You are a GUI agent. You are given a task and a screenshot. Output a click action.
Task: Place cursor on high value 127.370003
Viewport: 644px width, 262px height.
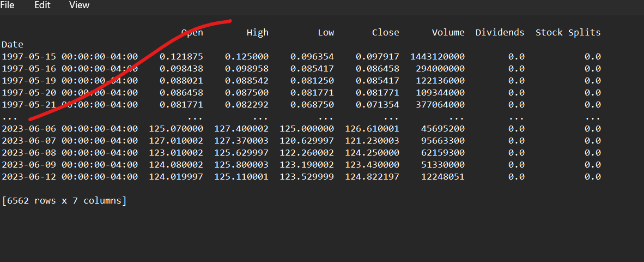[x=241, y=140]
